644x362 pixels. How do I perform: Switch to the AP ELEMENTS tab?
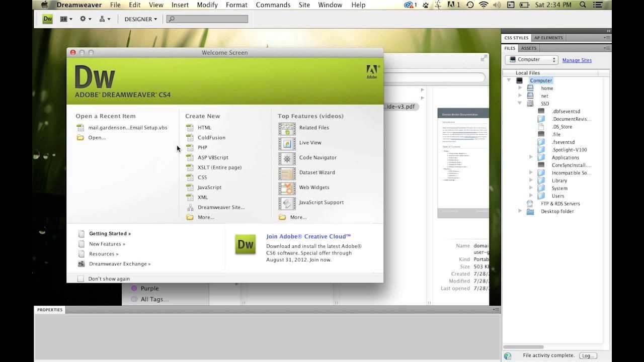click(x=548, y=38)
